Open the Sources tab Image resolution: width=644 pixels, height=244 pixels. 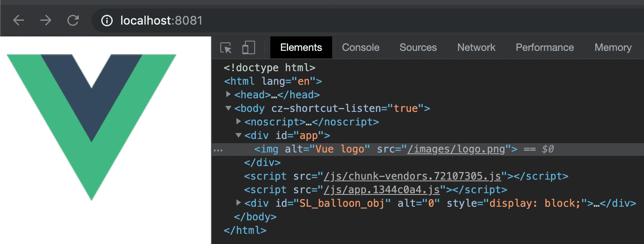coord(418,47)
